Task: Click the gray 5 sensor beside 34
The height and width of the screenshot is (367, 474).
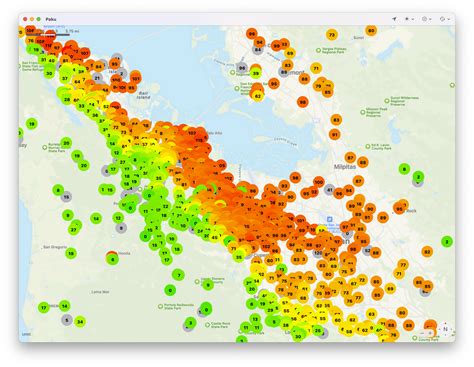Action: pyautogui.click(x=67, y=320)
